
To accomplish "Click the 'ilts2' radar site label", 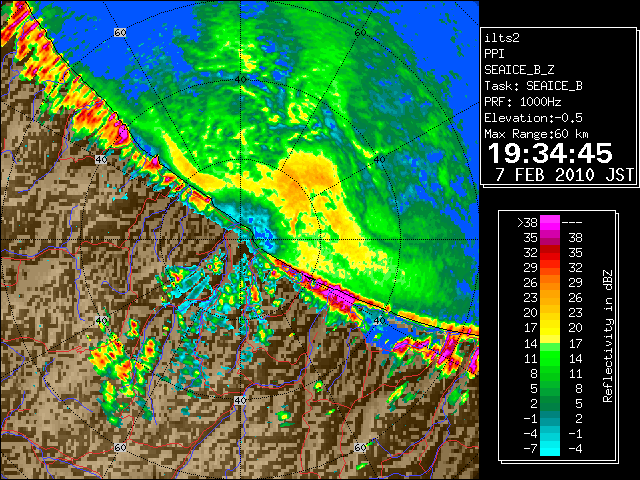I will click(x=502, y=38).
